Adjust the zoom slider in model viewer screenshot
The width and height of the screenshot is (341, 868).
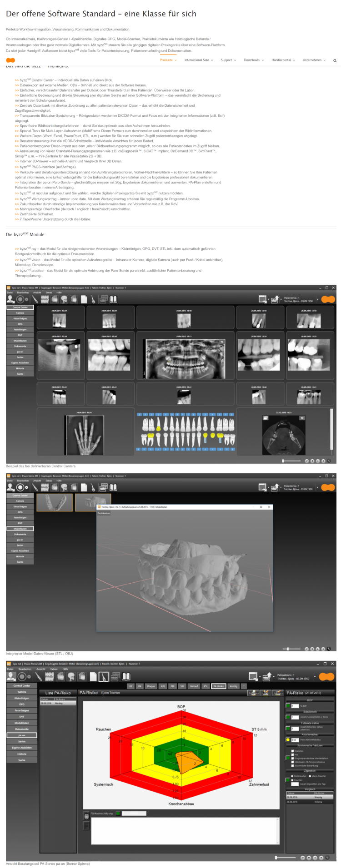click(291, 649)
